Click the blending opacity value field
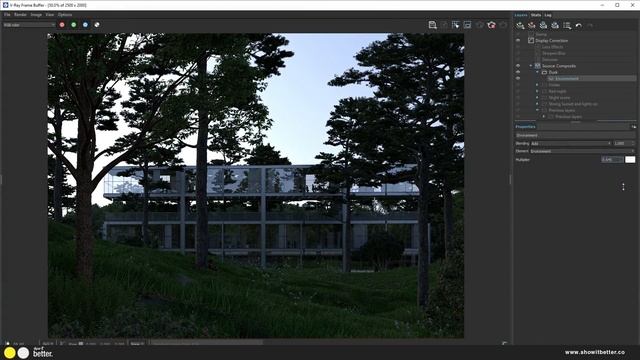This screenshot has width=640, height=360. (x=623, y=143)
